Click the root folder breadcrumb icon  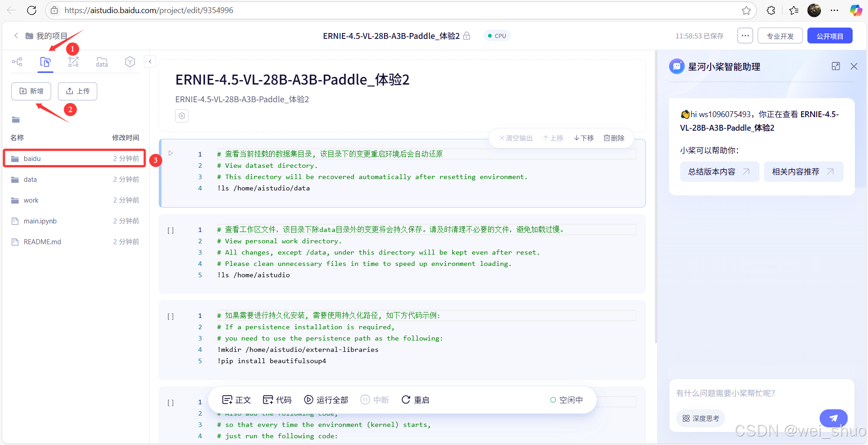point(16,120)
